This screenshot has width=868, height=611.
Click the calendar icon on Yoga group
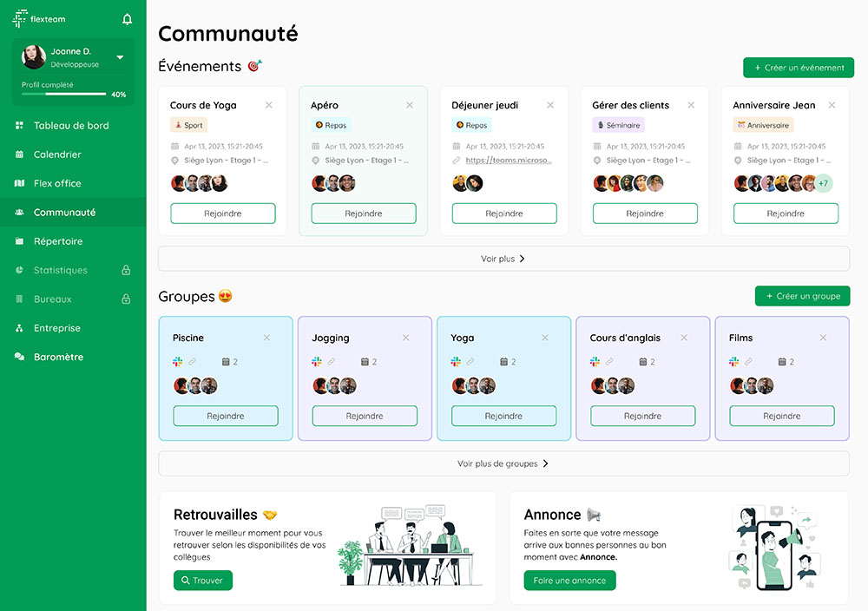[503, 362]
